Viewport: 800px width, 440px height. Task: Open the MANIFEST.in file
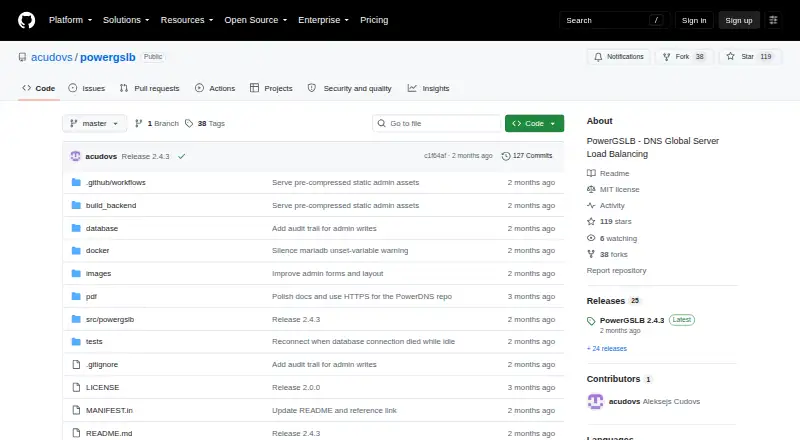pos(109,410)
